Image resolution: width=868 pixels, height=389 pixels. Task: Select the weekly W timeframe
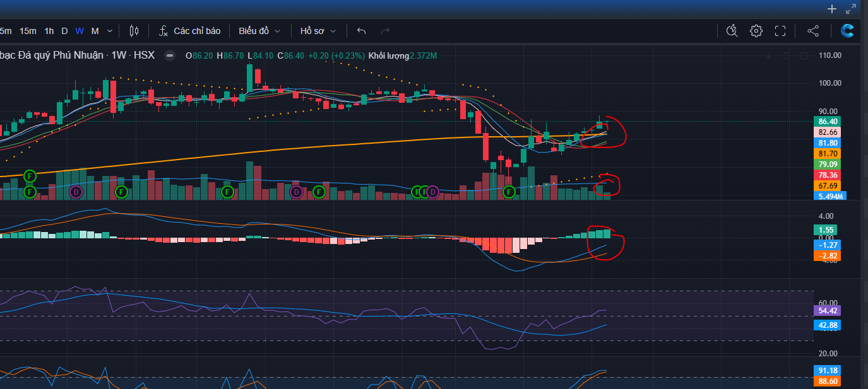point(80,31)
